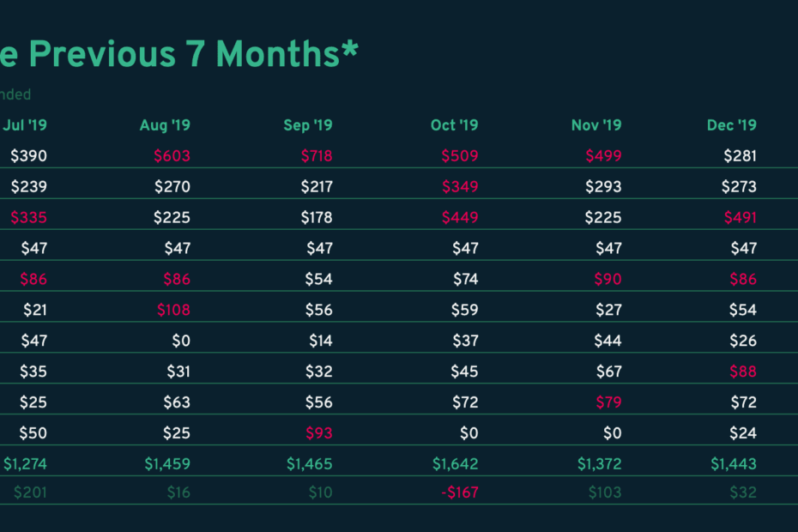Screen dimensions: 798x532
Task: Select the Oct '19 column header
Action: (455, 125)
